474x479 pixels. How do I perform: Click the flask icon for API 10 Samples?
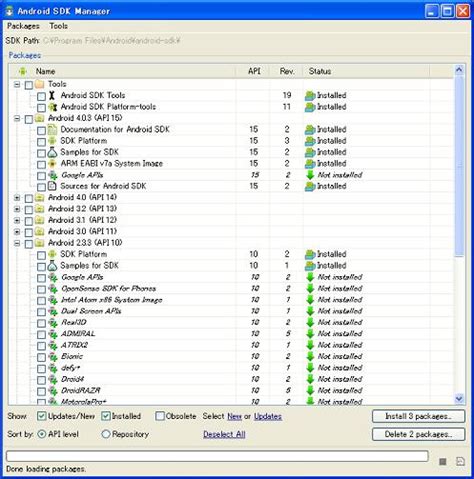[x=52, y=266]
